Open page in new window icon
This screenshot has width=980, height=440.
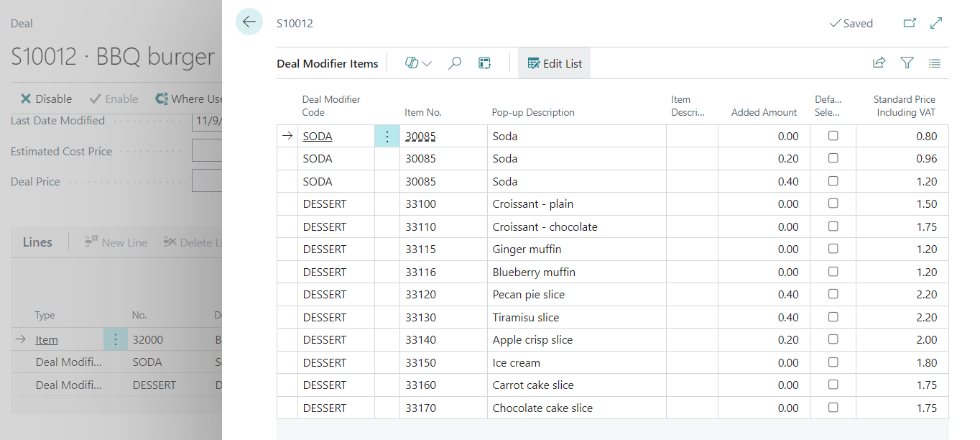pyautogui.click(x=910, y=23)
